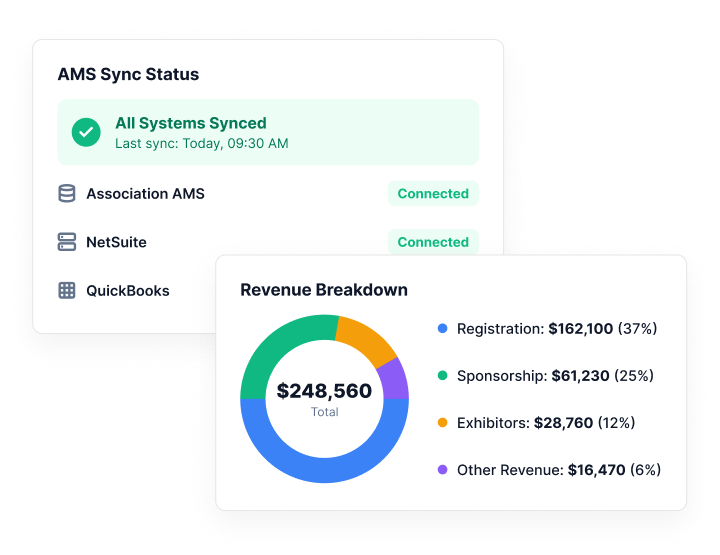Open the NetSuite integration label

point(117,242)
